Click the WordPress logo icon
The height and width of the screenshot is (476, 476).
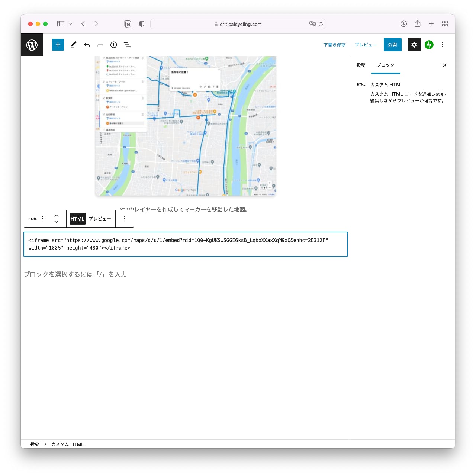click(x=32, y=45)
